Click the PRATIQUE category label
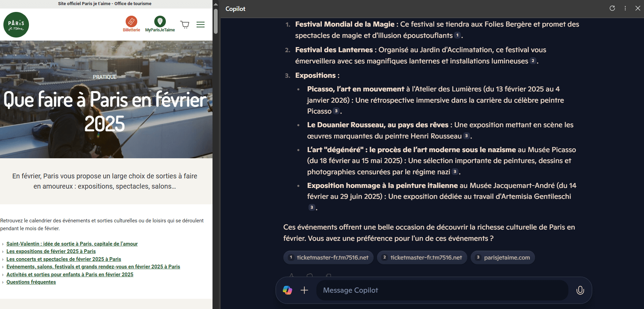The width and height of the screenshot is (644, 309). click(x=105, y=77)
